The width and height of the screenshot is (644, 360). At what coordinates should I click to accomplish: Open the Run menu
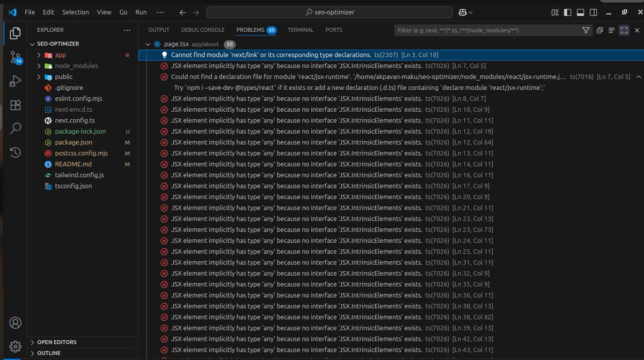(141, 12)
